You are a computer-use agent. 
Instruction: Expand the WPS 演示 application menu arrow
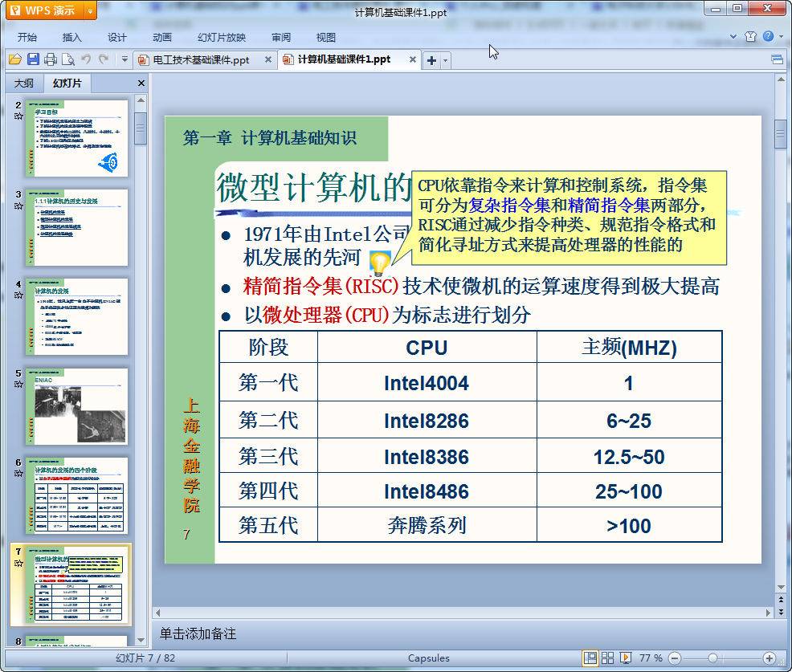[x=89, y=11]
